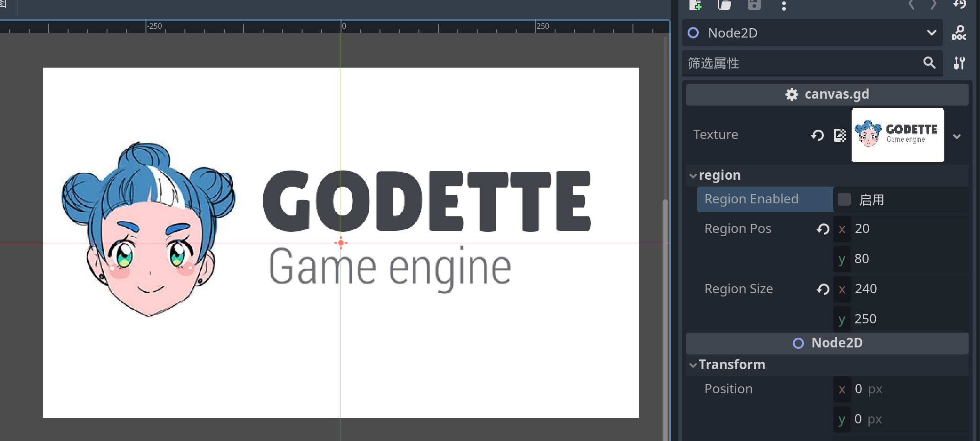Click the Godette face in the viewport
This screenshot has width=980, height=441.
[149, 229]
